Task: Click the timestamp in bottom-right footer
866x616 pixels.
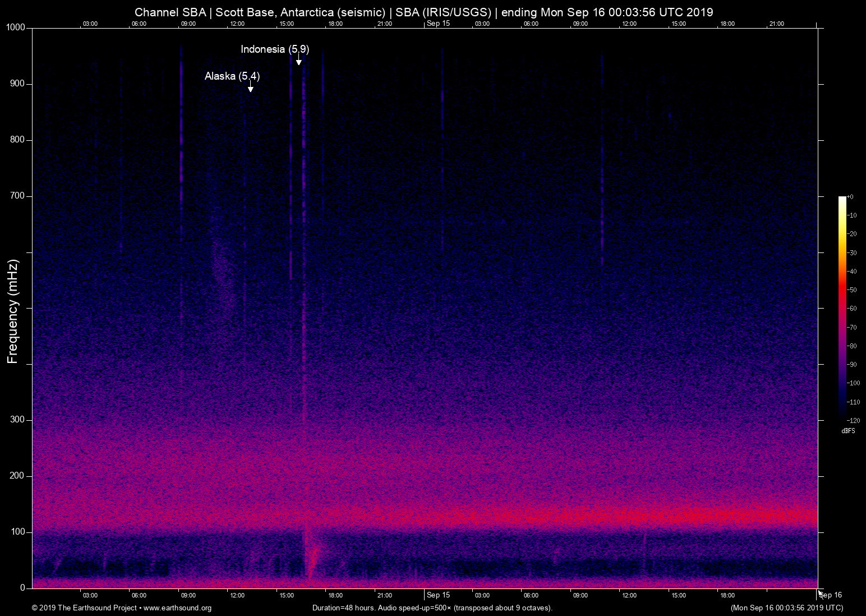Action: (786, 608)
